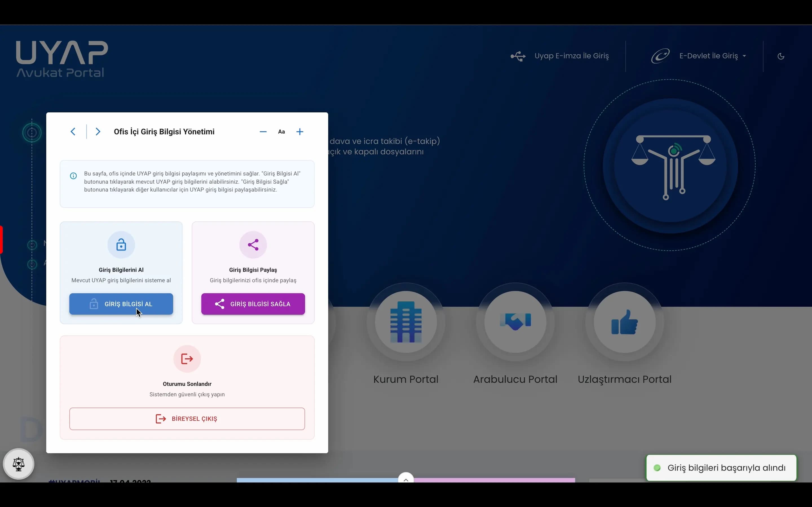
Task: Click the UYAP Avukat Portal logo
Action: click(62, 59)
